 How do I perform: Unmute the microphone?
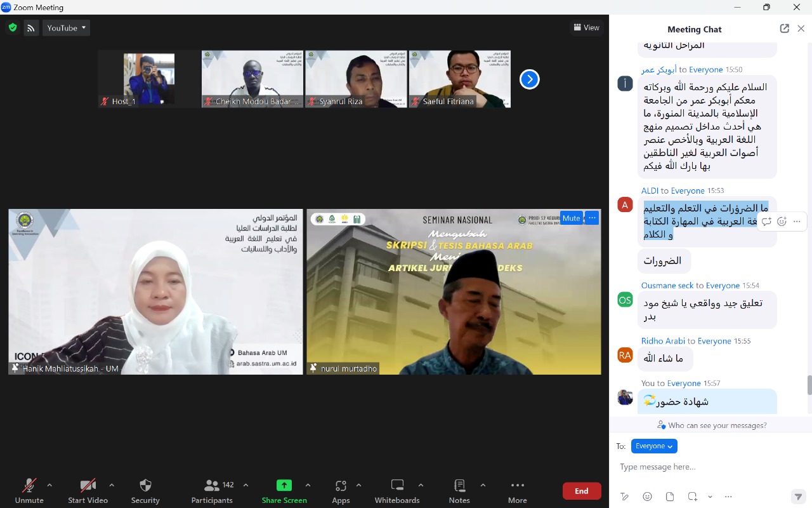coord(29,491)
